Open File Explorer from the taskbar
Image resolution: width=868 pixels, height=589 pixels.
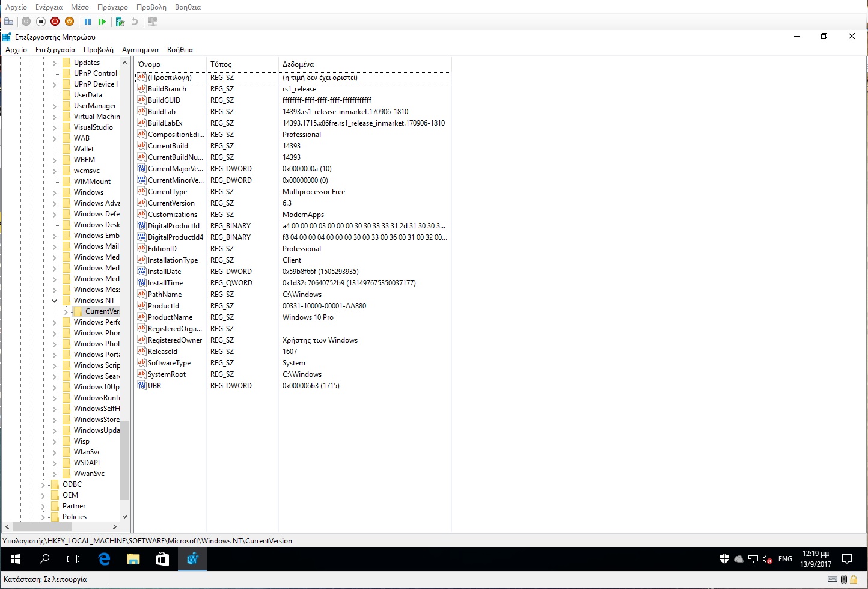click(133, 559)
